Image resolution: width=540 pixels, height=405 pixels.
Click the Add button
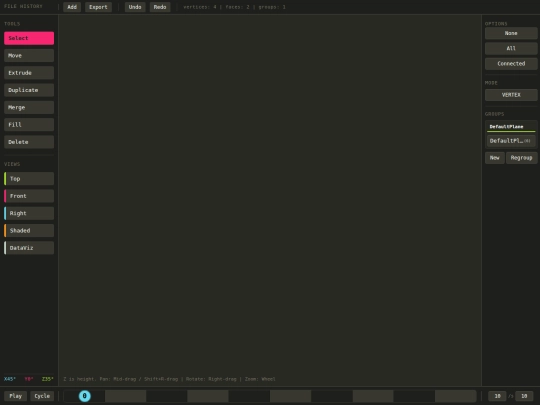(72, 7)
